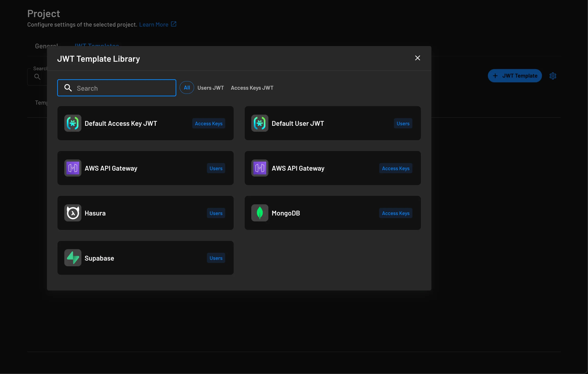Image resolution: width=588 pixels, height=374 pixels.
Task: Click the Clerk icon on Default User JWT
Action: (259, 123)
